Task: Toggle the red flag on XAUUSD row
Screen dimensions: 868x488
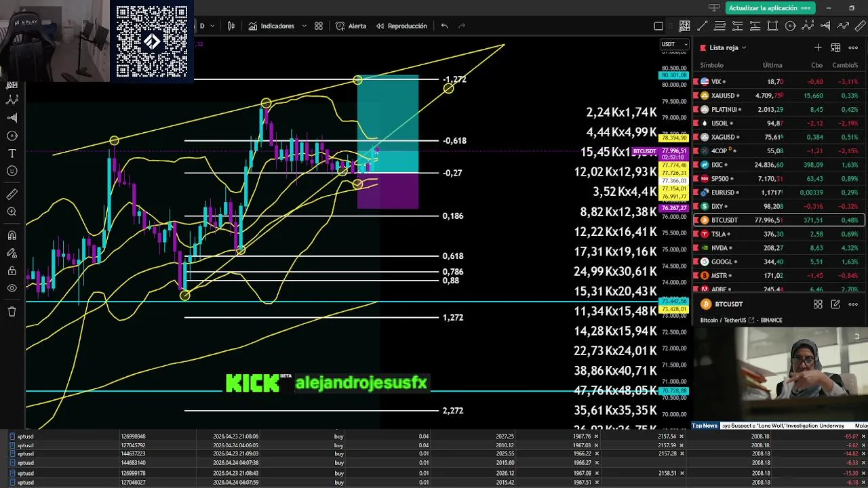Action: click(696, 96)
